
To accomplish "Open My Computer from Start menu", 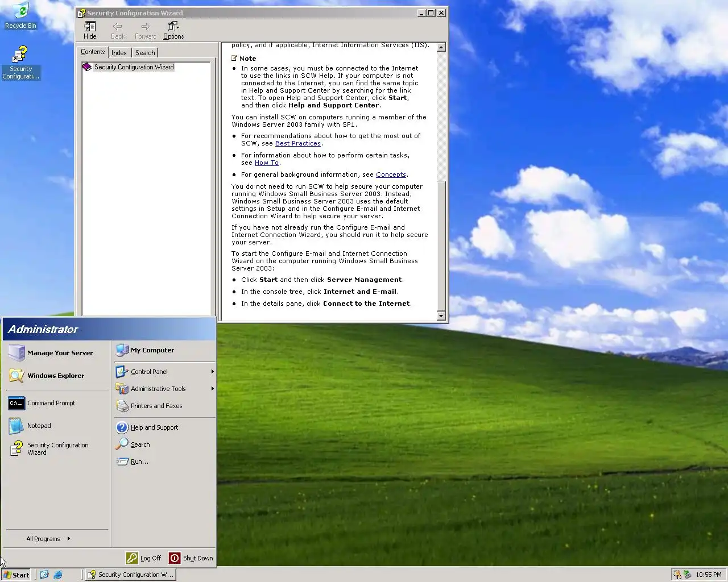I will pyautogui.click(x=164, y=350).
